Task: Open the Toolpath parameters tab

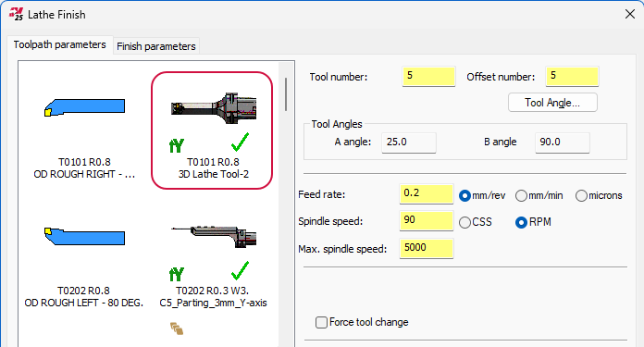Action: click(x=59, y=44)
